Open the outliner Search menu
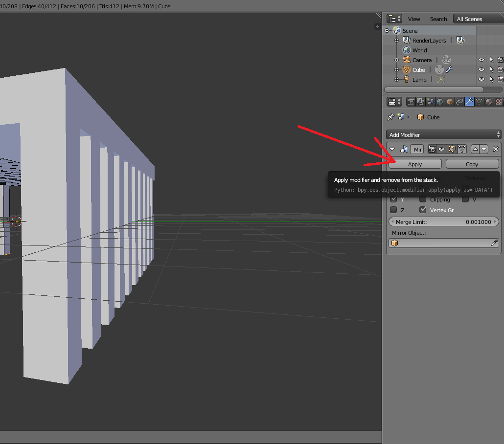This screenshot has height=444, width=504. pyautogui.click(x=438, y=19)
